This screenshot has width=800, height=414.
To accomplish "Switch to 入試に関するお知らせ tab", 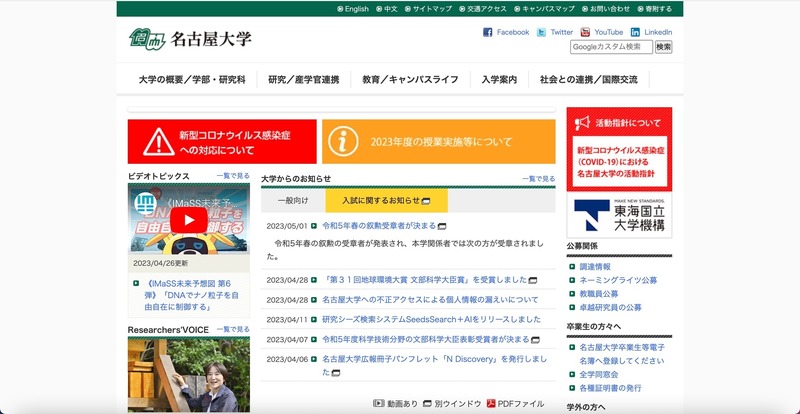I will point(378,200).
